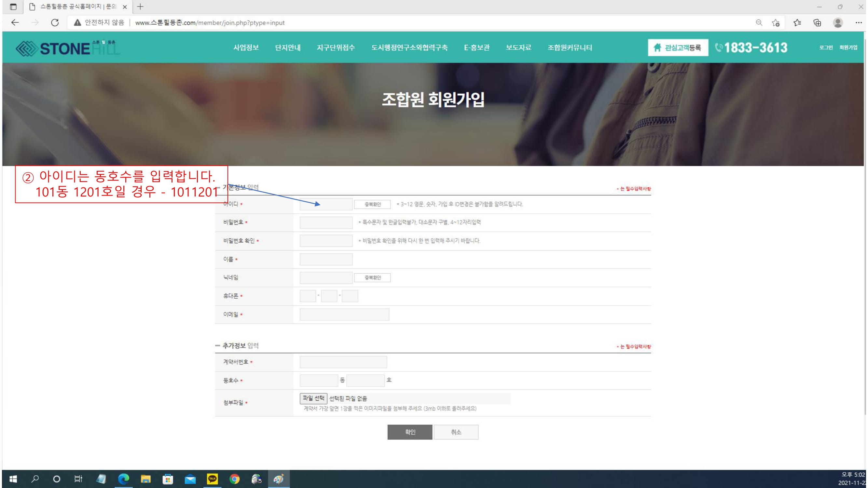Click the browser profile avatar icon
The width and height of the screenshot is (868, 488).
click(838, 22)
